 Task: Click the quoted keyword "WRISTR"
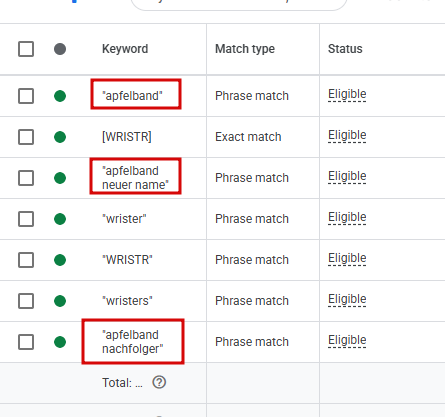[127, 260]
